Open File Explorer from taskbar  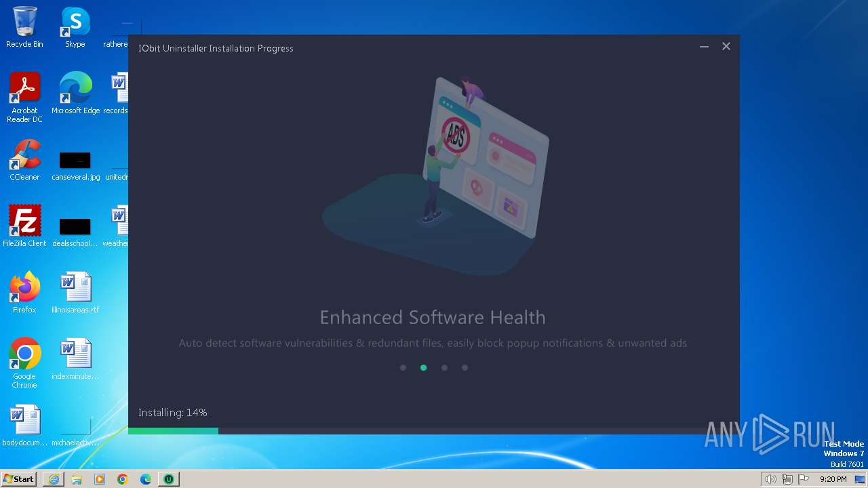pyautogui.click(x=77, y=479)
